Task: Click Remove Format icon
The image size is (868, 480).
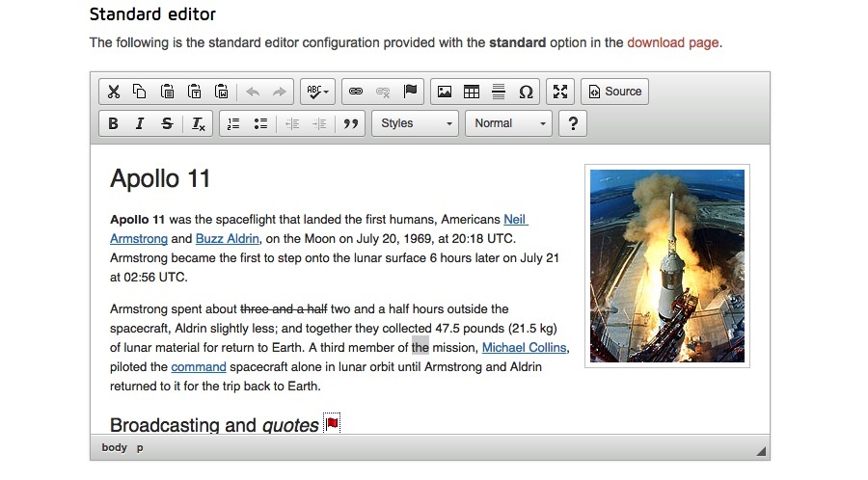Action: [x=198, y=123]
